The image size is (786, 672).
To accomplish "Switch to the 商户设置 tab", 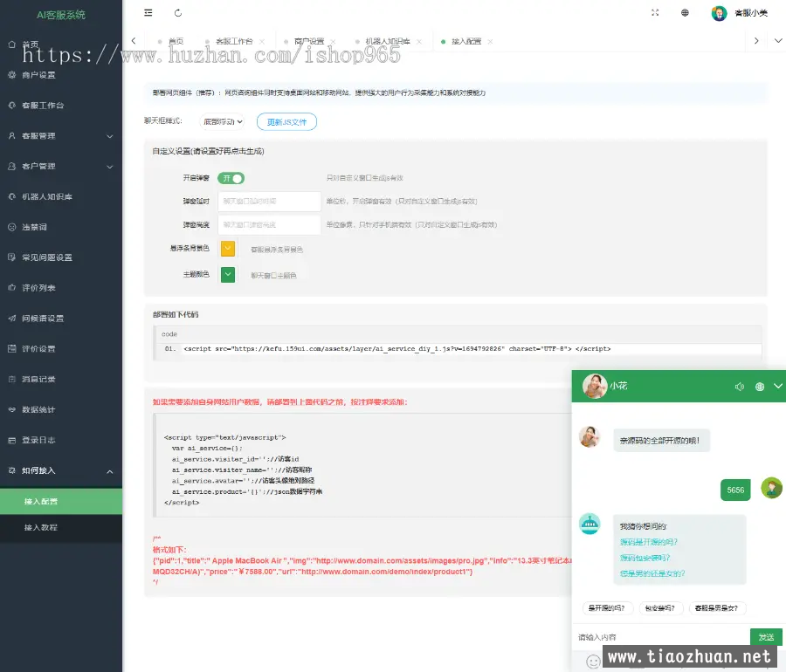I will point(309,42).
